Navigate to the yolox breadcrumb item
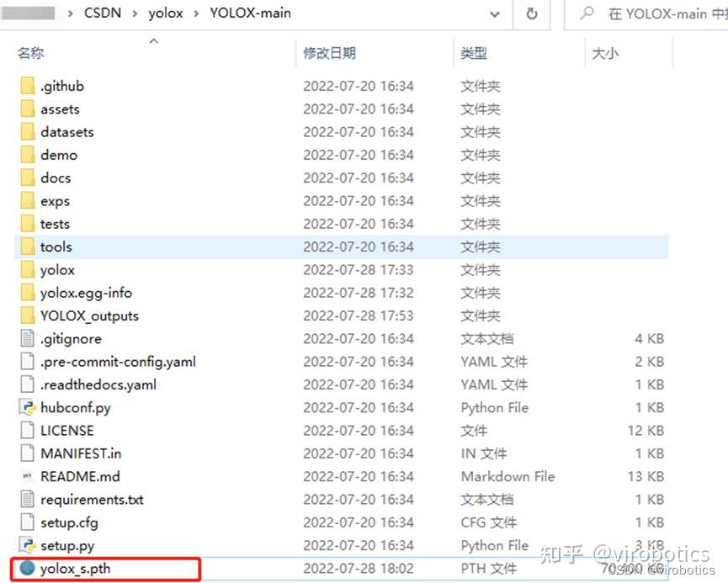Image resolution: width=728 pixels, height=583 pixels. 166,13
